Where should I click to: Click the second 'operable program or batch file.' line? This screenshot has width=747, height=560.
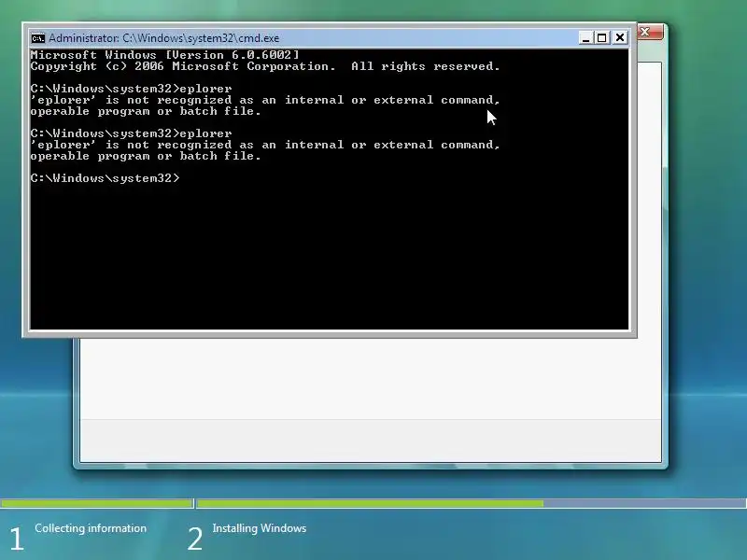click(x=146, y=156)
